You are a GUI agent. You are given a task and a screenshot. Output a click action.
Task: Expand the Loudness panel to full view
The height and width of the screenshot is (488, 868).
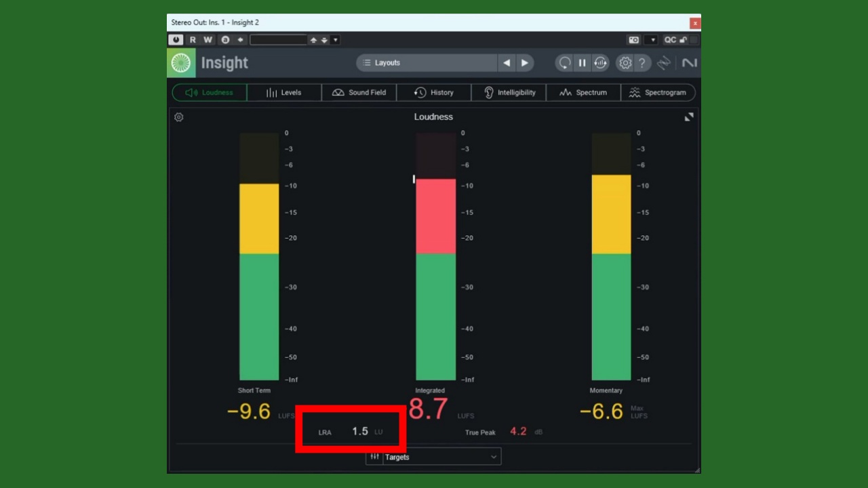tap(689, 117)
